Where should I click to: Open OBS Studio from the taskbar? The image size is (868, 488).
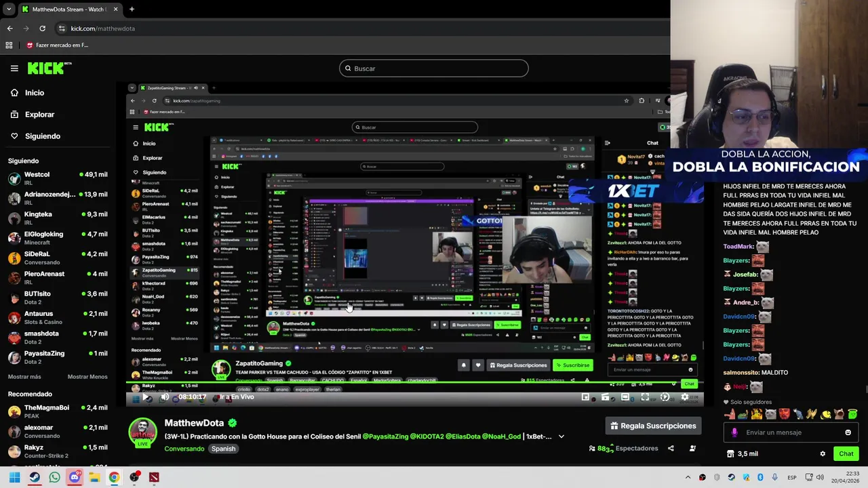[134, 477]
